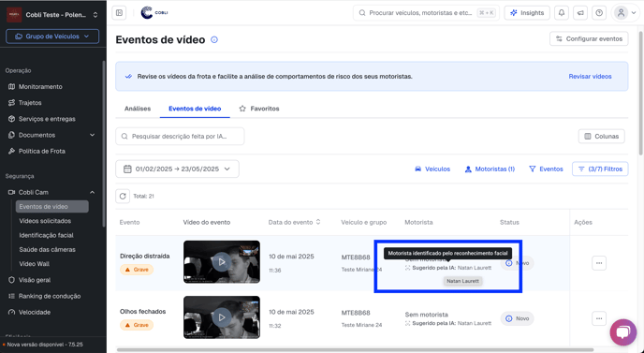The height and width of the screenshot is (353, 644).
Task: Open the Eventos filter
Action: tap(546, 169)
